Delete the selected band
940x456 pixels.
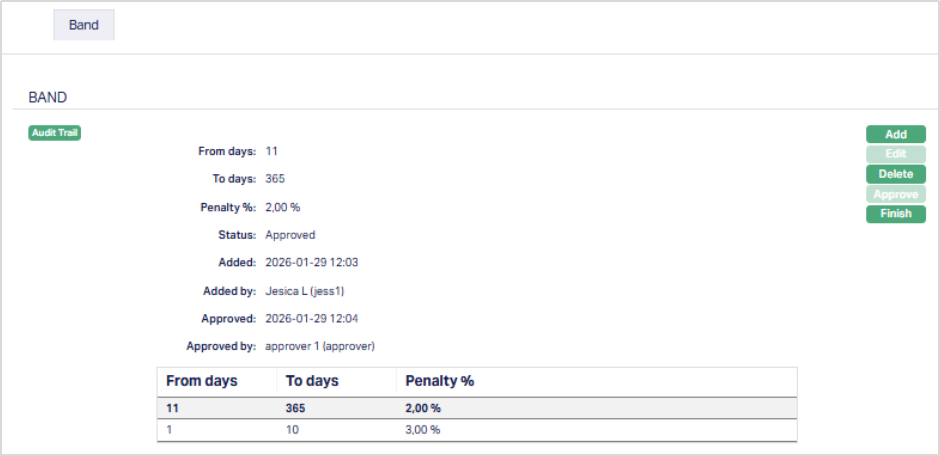tap(895, 174)
